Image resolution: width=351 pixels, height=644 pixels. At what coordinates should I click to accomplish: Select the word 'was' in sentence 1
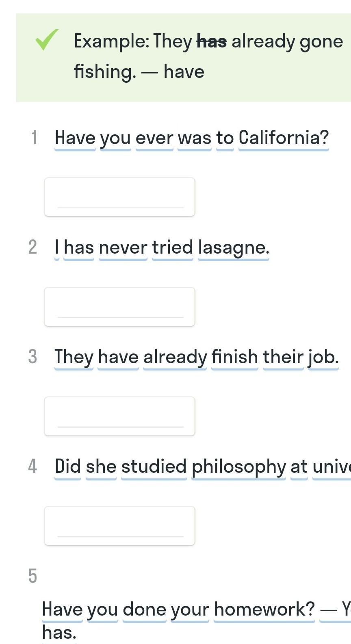[195, 138]
